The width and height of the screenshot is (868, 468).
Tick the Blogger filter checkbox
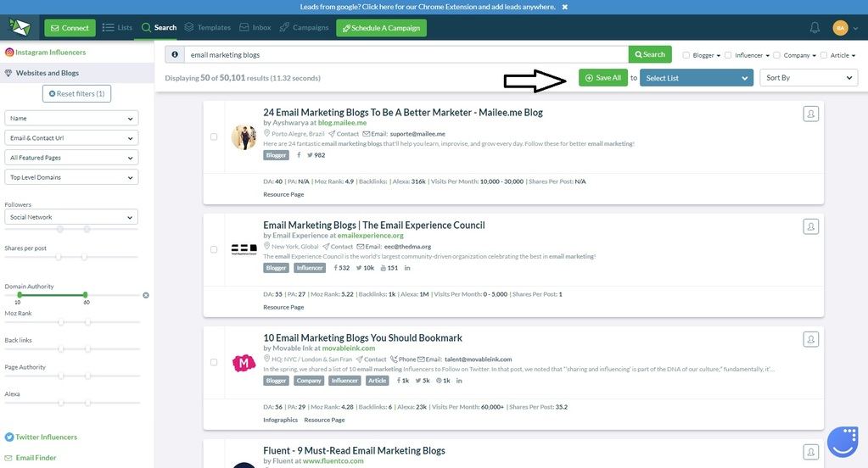[686, 55]
